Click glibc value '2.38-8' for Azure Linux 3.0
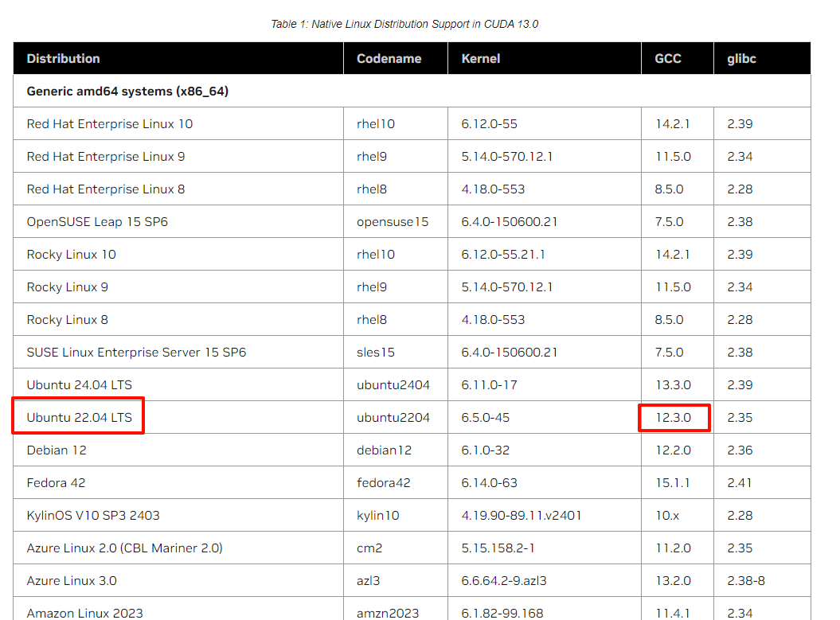Image resolution: width=840 pixels, height=620 pixels. pos(746,581)
